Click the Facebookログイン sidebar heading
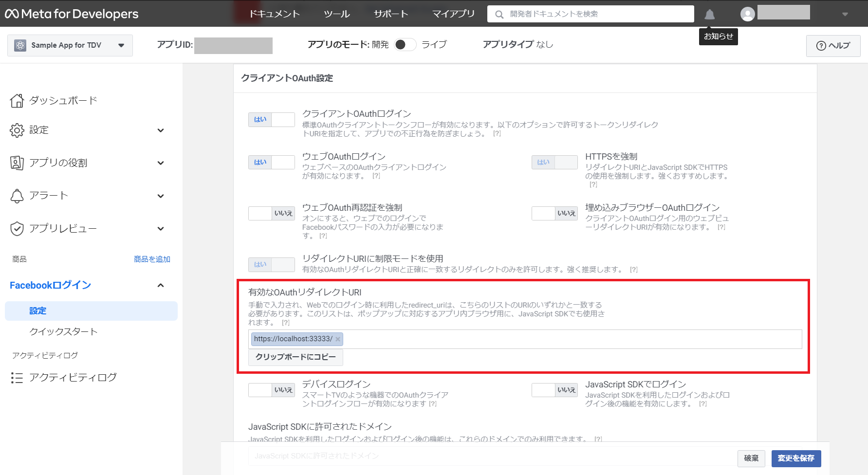The width and height of the screenshot is (868, 475). (x=51, y=285)
